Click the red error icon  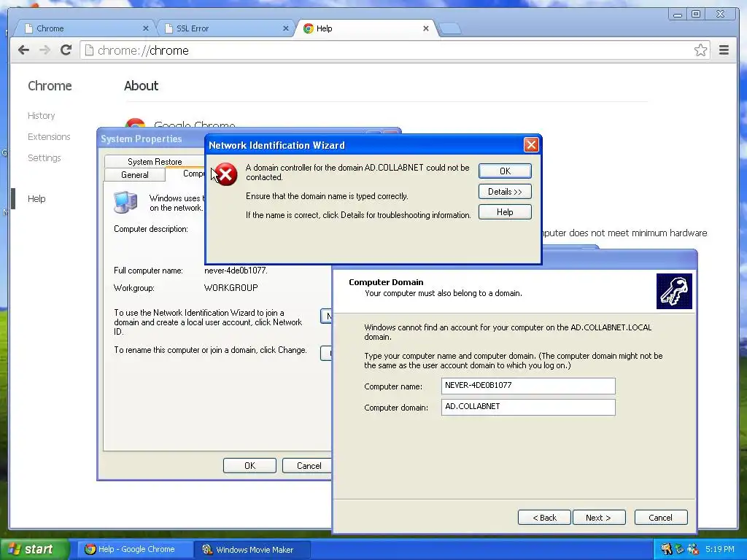click(x=226, y=174)
